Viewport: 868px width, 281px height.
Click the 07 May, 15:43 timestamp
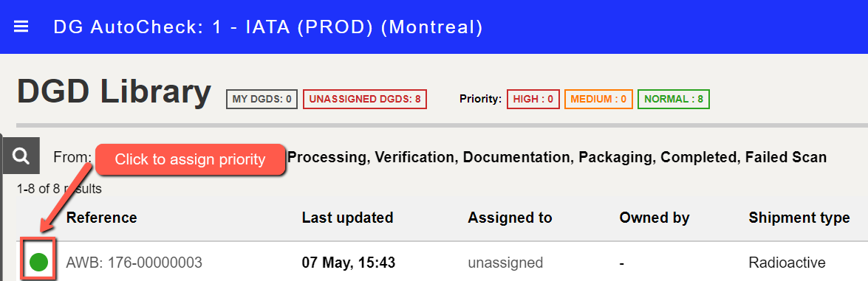348,263
